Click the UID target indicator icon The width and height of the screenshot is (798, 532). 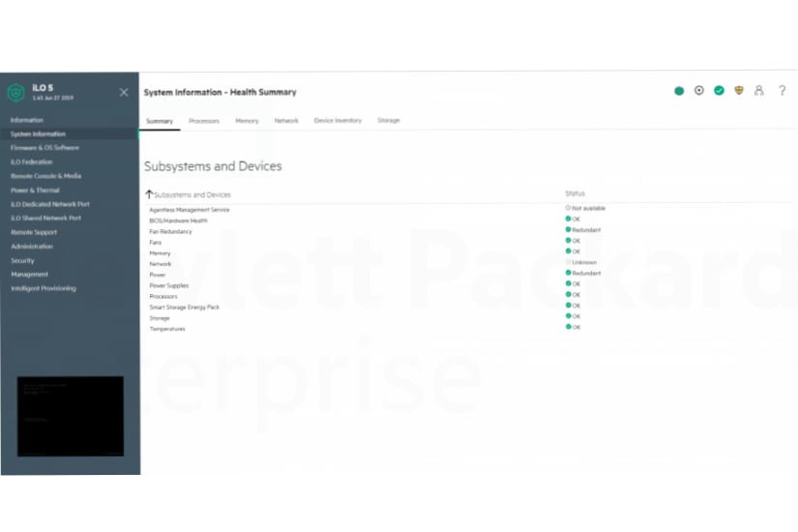click(x=699, y=91)
